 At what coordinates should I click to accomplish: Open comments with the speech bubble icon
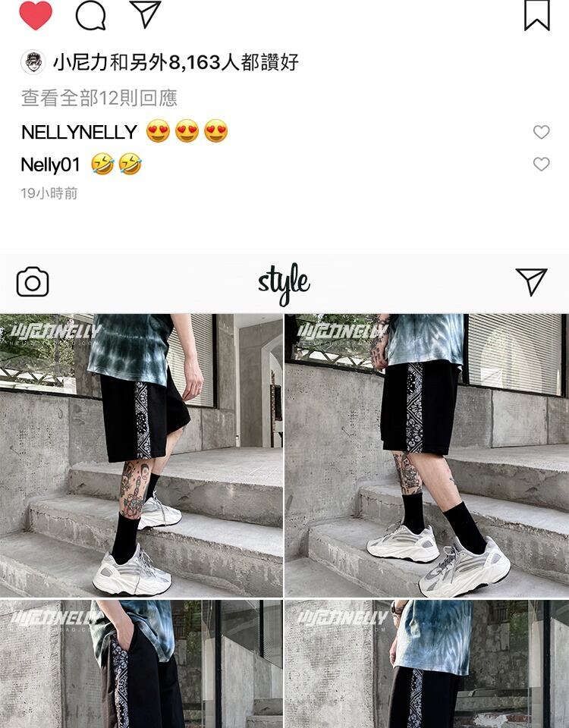pyautogui.click(x=90, y=15)
